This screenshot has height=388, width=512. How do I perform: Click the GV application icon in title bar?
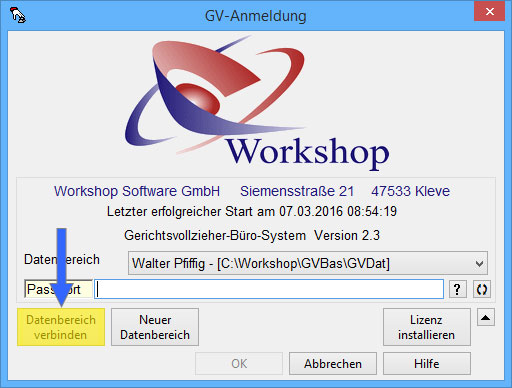pyautogui.click(x=18, y=15)
